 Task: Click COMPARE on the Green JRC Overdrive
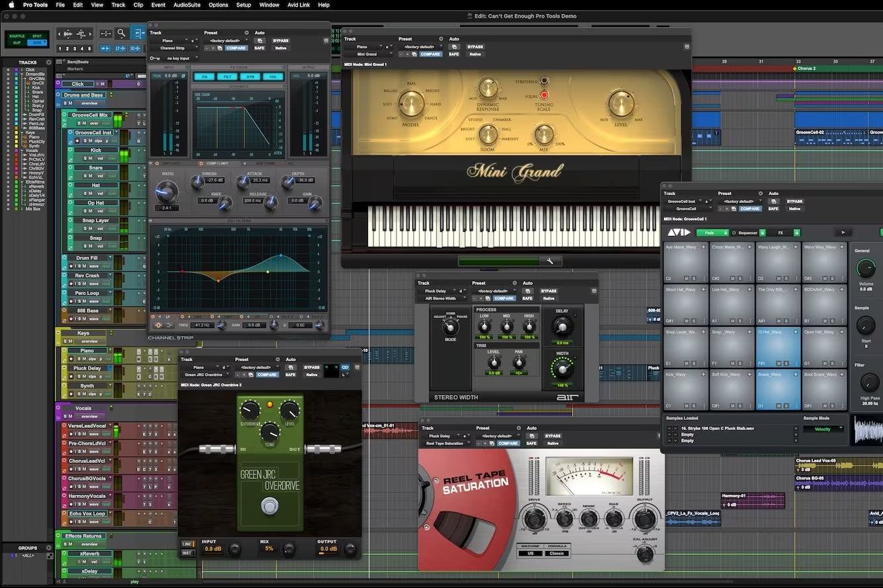[267, 374]
